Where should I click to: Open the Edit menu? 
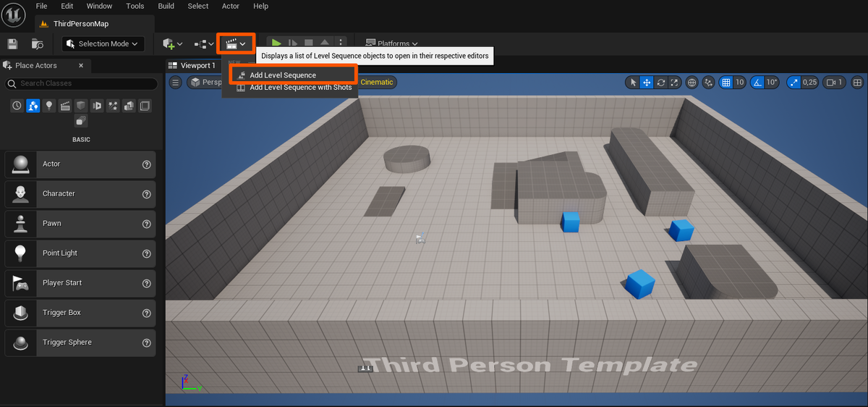(67, 6)
